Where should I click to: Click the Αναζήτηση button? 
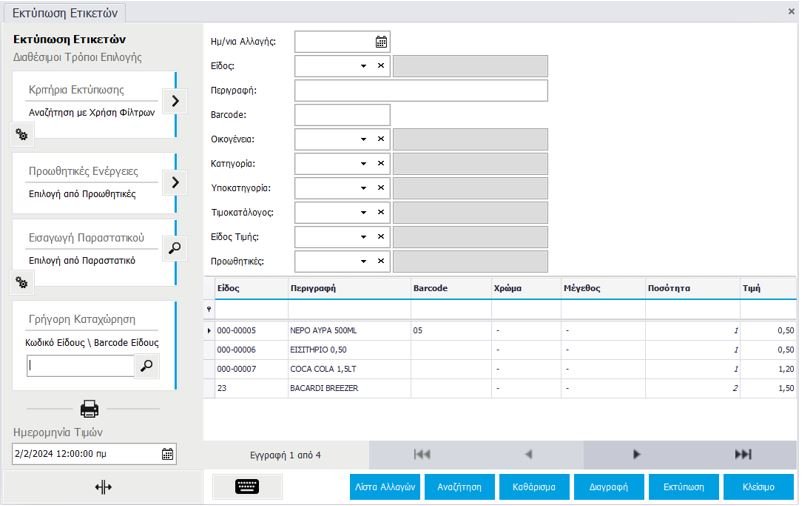pyautogui.click(x=459, y=487)
